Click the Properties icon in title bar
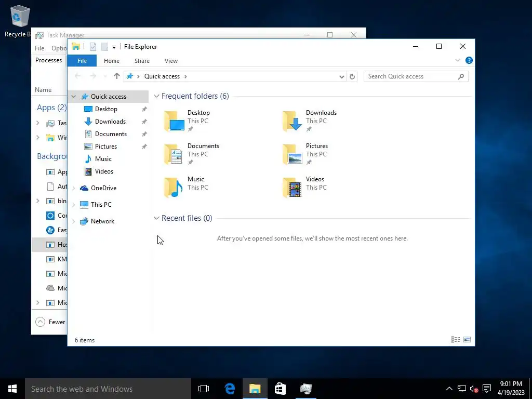Screen dimensions: 532x399 (93, 47)
